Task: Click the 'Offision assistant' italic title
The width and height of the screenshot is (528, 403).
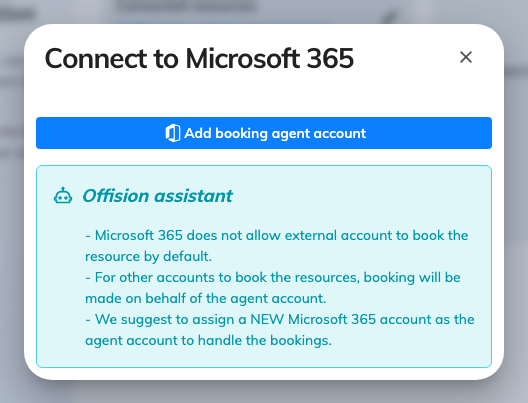Action: 157,196
